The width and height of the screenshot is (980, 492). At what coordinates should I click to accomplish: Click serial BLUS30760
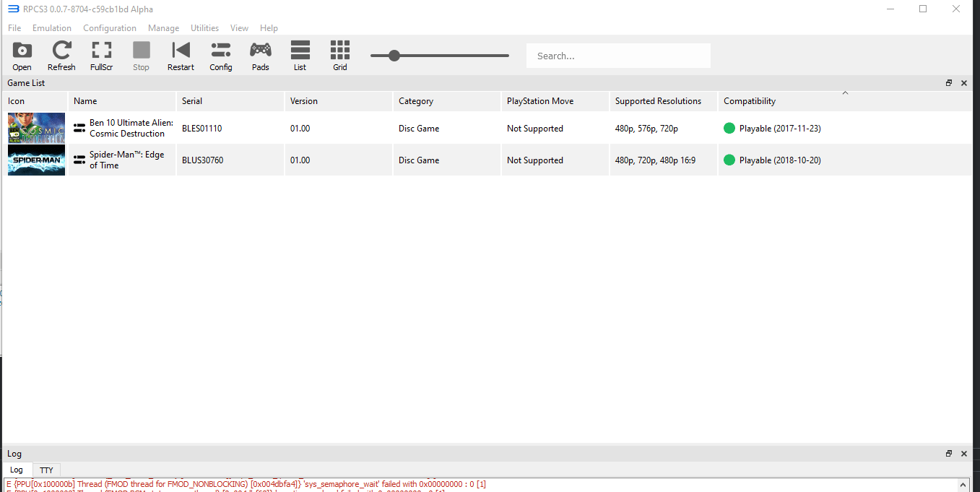203,160
